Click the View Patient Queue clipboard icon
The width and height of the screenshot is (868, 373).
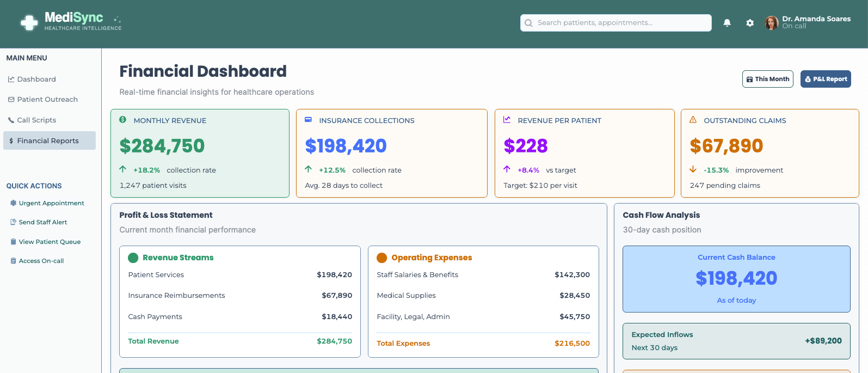click(13, 241)
